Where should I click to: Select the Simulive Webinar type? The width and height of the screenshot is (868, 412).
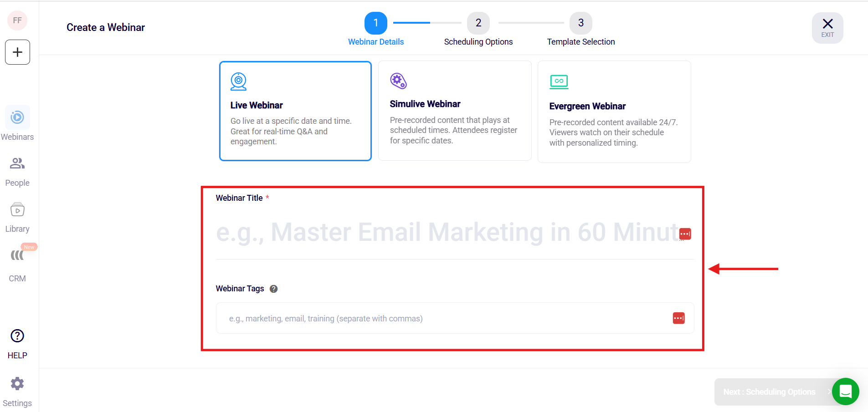tap(454, 111)
